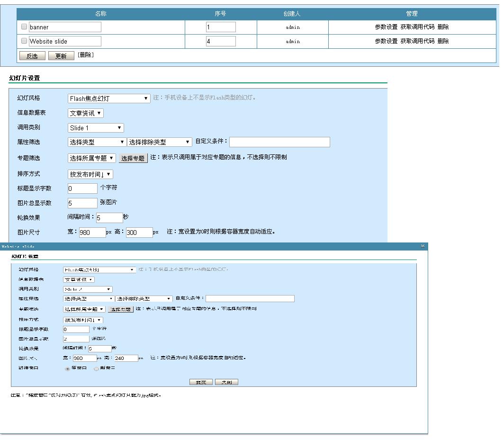Click the 创建人 column header
Image resolution: width=504 pixels, height=448 pixels.
292,14
